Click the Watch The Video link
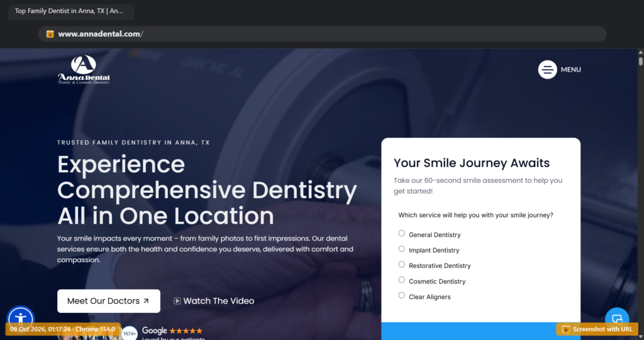Image resolution: width=644 pixels, height=340 pixels. 214,301
